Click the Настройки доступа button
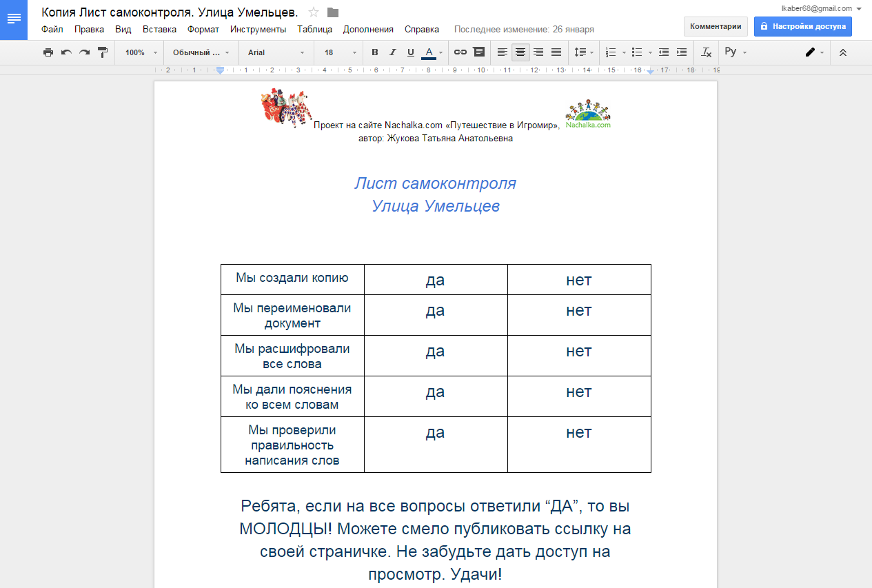 coord(802,26)
